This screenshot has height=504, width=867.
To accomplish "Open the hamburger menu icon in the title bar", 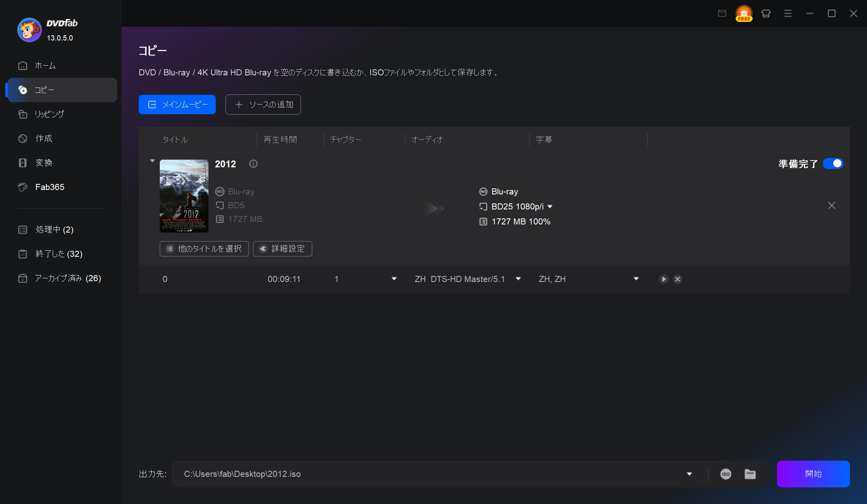I will (788, 13).
